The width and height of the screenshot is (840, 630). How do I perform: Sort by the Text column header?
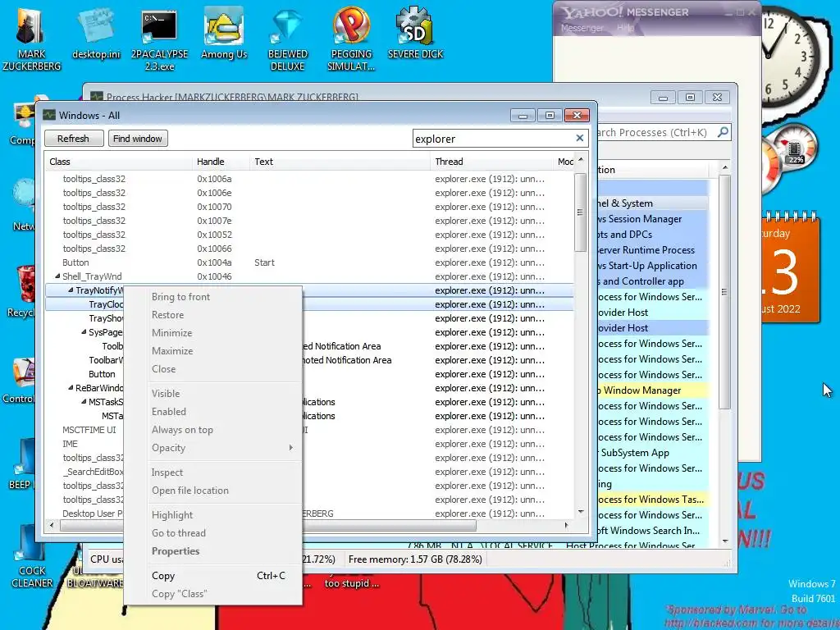pos(340,162)
